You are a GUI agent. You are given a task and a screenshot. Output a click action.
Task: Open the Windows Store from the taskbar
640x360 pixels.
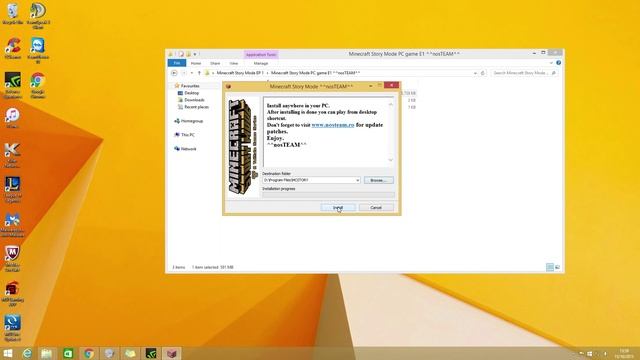(68, 353)
